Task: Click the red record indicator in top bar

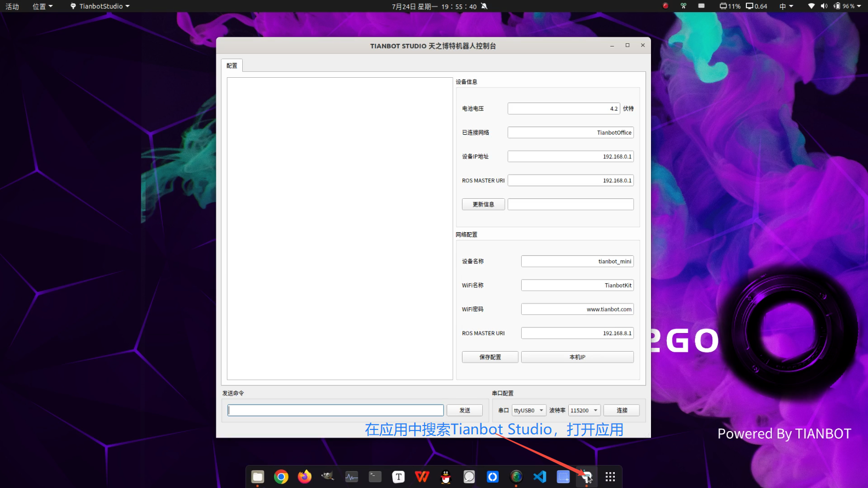Action: 665,6
